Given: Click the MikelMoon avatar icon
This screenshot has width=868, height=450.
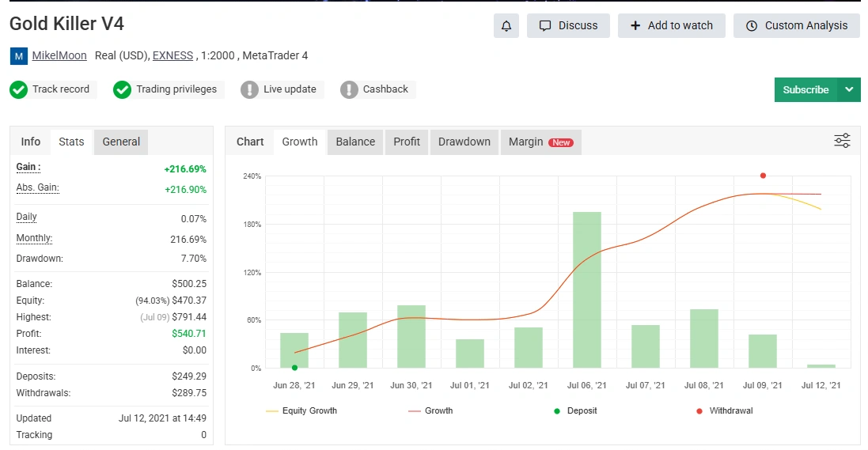Looking at the screenshot, I should click(x=18, y=56).
